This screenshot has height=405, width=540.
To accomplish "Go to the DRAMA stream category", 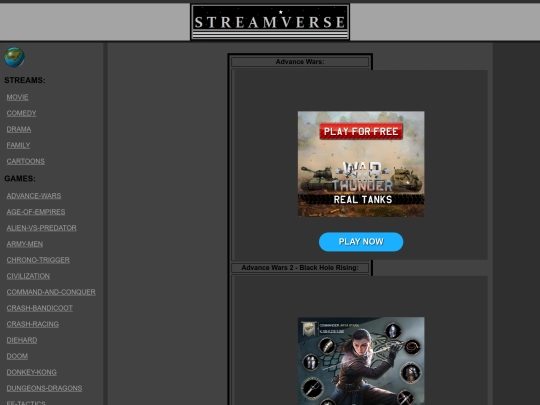I will pos(19,129).
